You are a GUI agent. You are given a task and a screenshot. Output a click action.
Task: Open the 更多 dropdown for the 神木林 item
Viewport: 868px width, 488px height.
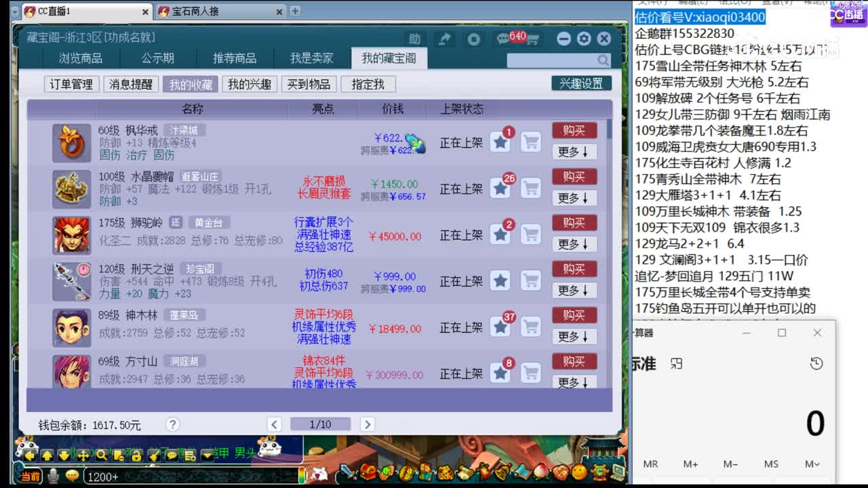click(x=574, y=336)
